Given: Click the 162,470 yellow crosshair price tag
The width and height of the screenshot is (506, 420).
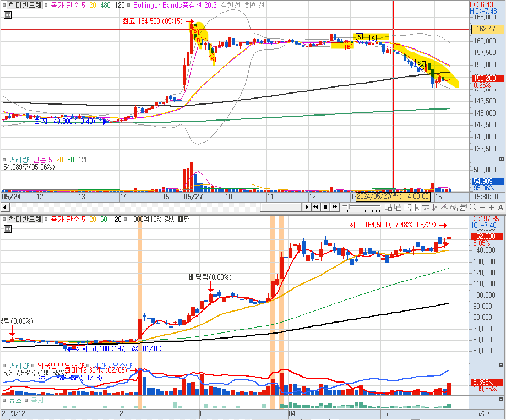Looking at the screenshot, I should pos(487,29).
